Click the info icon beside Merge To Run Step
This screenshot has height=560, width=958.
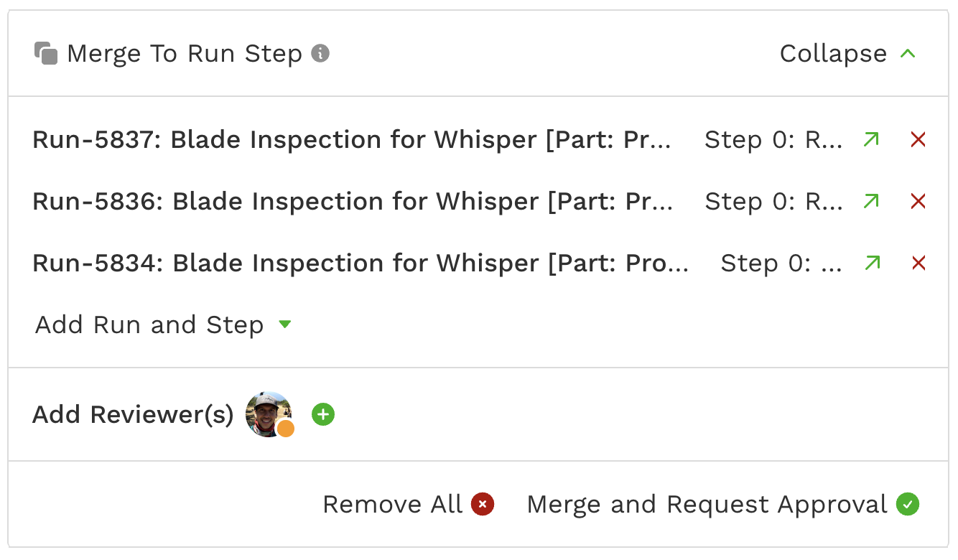320,53
